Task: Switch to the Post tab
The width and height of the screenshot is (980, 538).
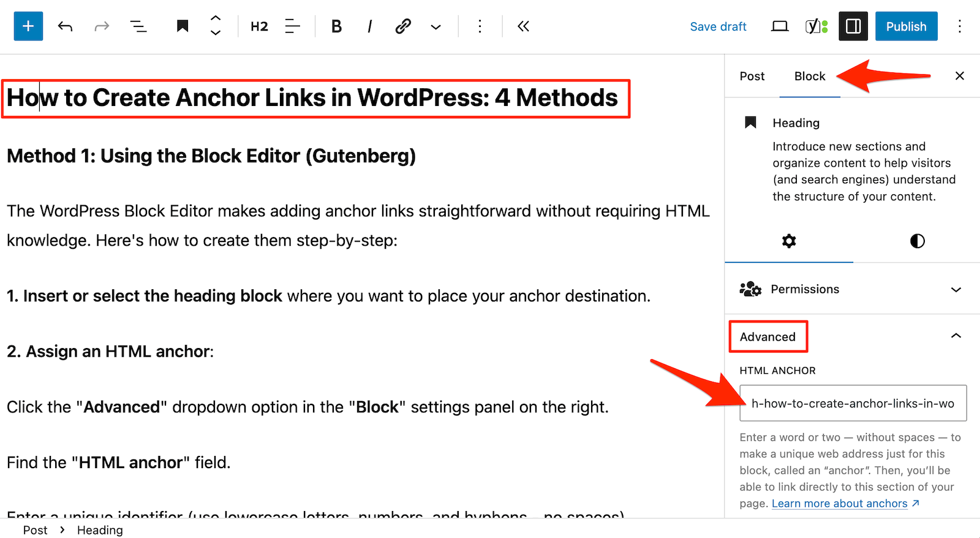Action: point(752,76)
